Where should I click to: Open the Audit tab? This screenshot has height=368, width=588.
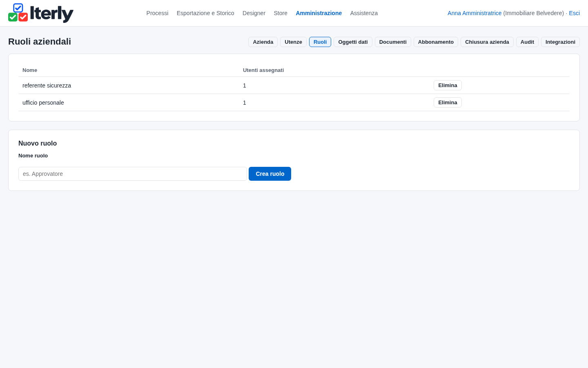pos(527,42)
